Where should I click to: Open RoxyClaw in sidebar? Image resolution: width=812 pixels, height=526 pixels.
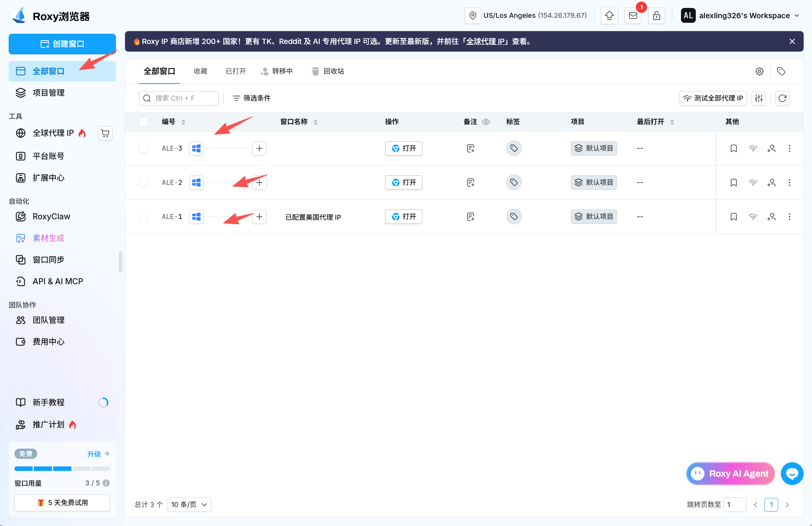click(x=62, y=217)
